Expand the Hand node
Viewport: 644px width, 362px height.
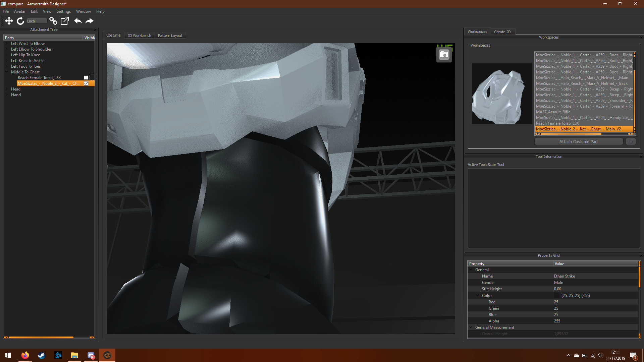click(x=7, y=95)
